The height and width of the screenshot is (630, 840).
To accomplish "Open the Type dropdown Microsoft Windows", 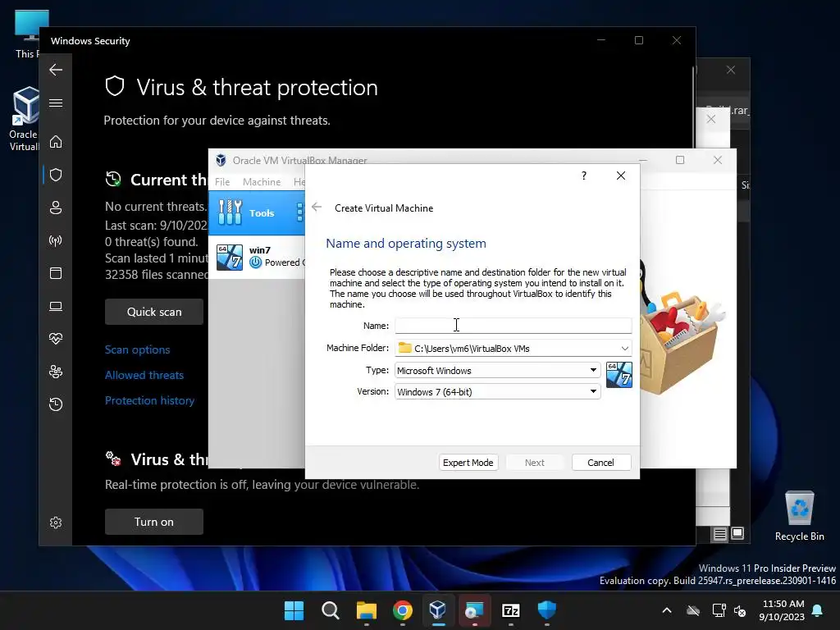I will coord(498,370).
